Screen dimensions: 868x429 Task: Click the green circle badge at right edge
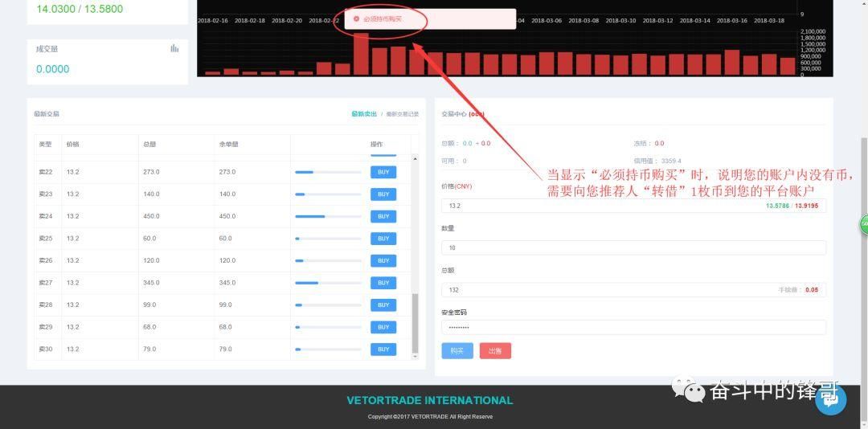[864, 223]
